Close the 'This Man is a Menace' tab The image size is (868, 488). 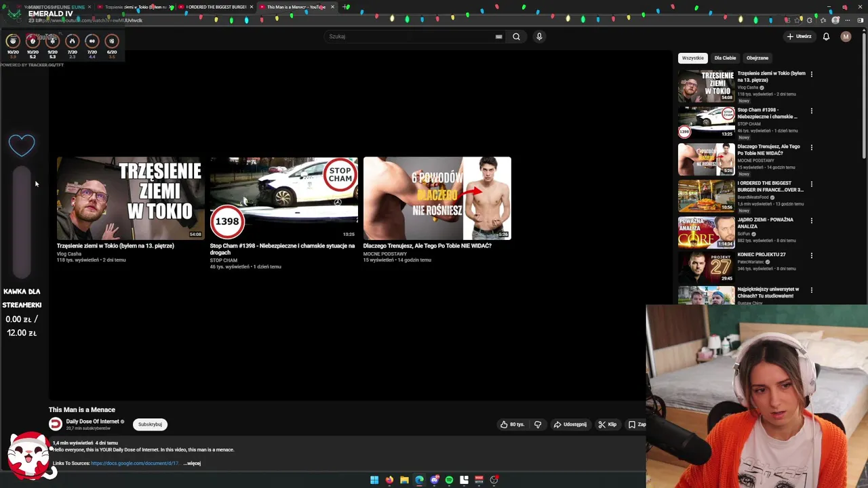coord(332,7)
